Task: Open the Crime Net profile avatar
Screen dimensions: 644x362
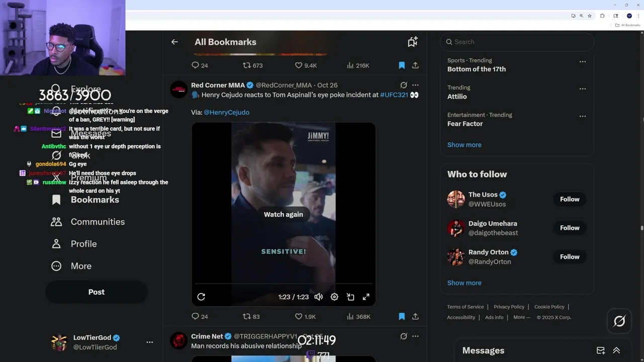Action: 179,341
